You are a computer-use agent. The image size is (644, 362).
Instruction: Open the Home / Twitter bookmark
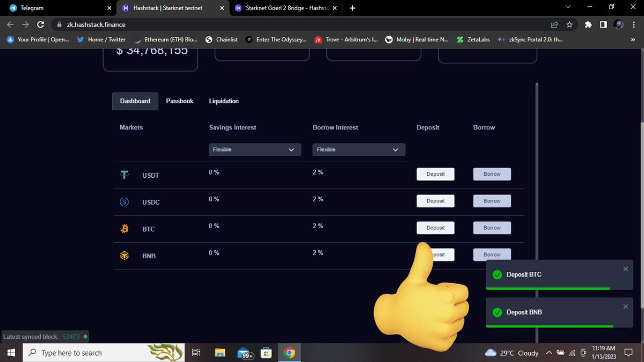pos(101,39)
